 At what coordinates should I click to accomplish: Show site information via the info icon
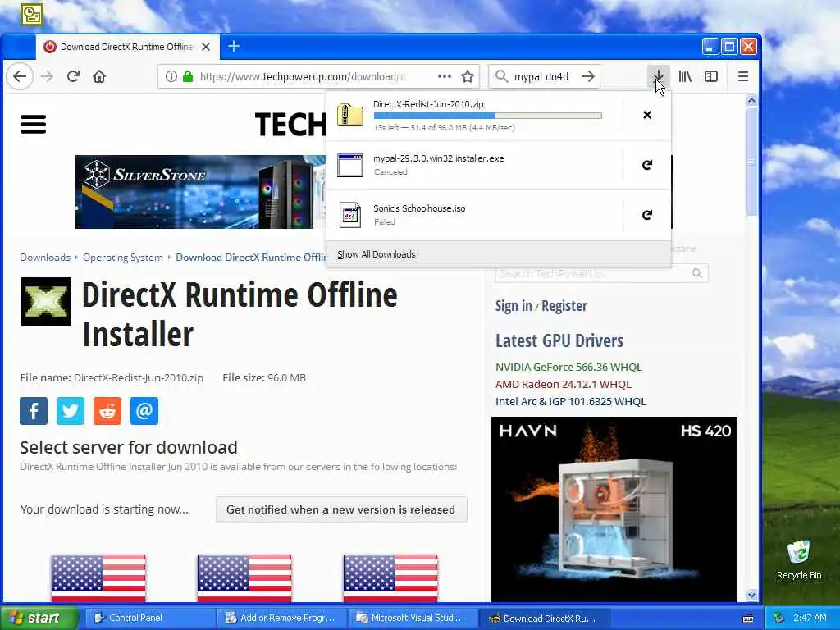171,76
